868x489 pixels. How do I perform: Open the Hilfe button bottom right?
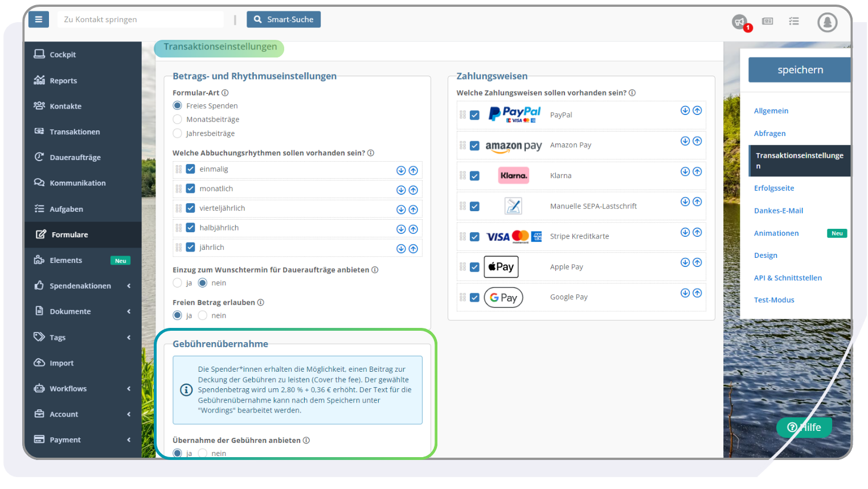(x=804, y=427)
